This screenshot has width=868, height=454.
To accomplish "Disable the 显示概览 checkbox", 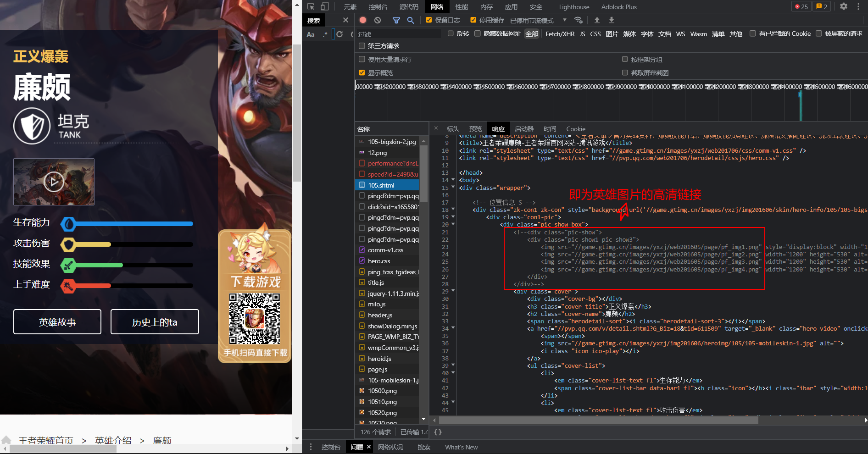I will point(362,72).
